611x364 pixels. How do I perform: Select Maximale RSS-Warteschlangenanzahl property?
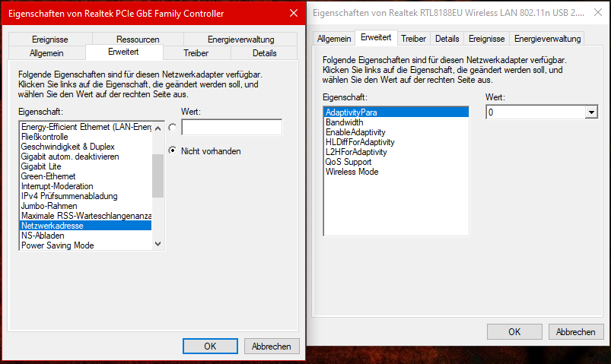pos(86,216)
